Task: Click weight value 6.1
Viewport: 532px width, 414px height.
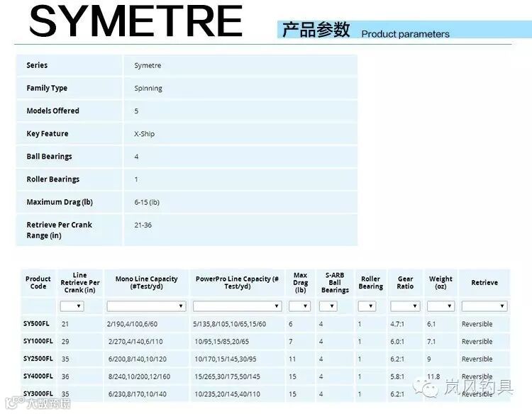Action: pyautogui.click(x=431, y=324)
